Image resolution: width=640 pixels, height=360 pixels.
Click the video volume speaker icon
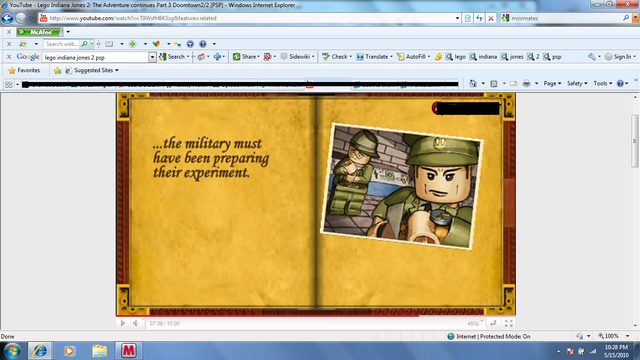click(136, 323)
